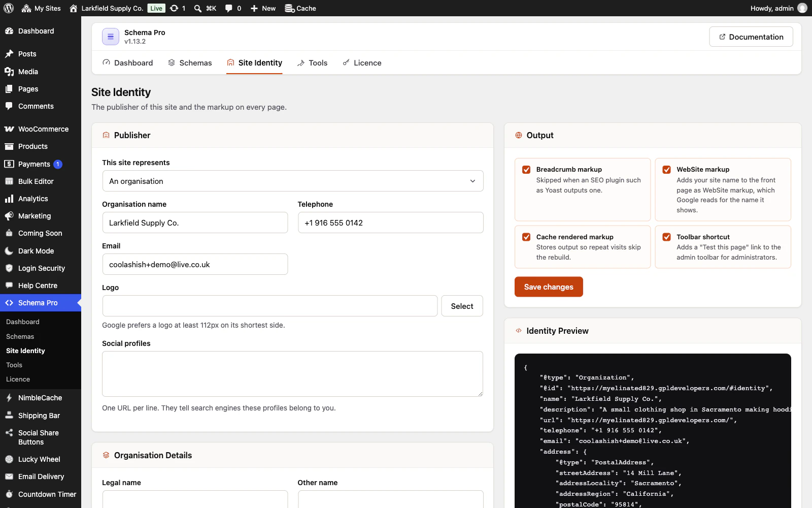Click the Telephone input field

(x=391, y=223)
